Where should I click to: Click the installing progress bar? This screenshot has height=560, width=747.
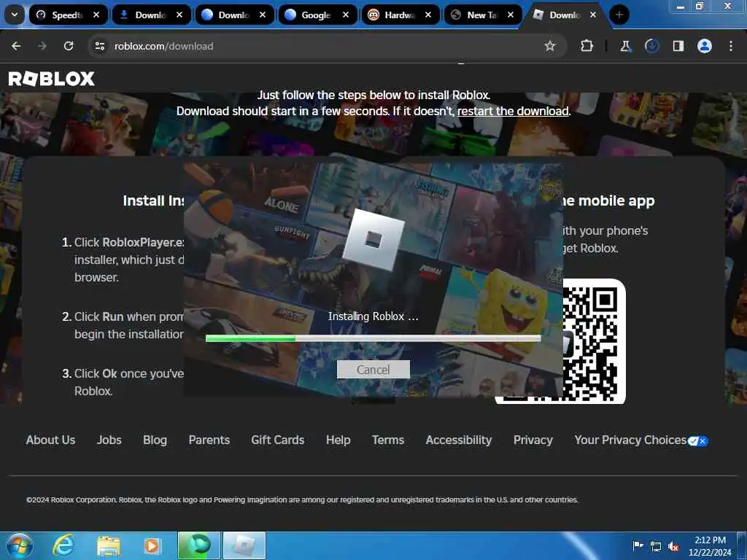pos(373,338)
